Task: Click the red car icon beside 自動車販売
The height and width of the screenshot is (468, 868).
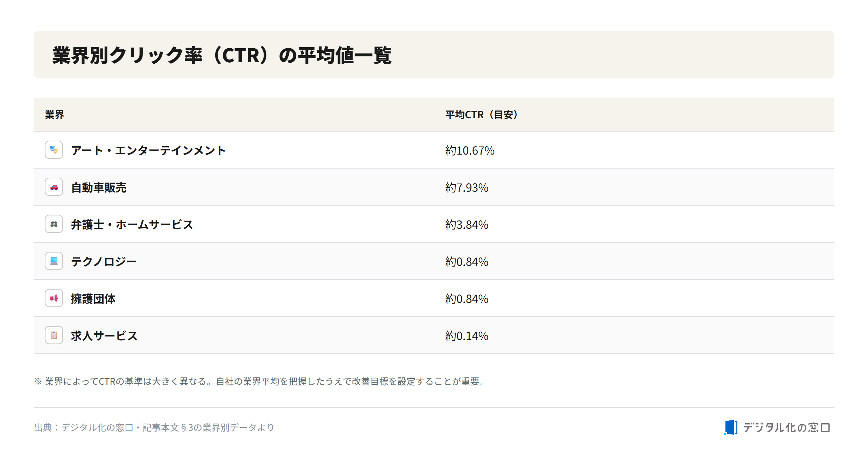Action: click(x=54, y=187)
